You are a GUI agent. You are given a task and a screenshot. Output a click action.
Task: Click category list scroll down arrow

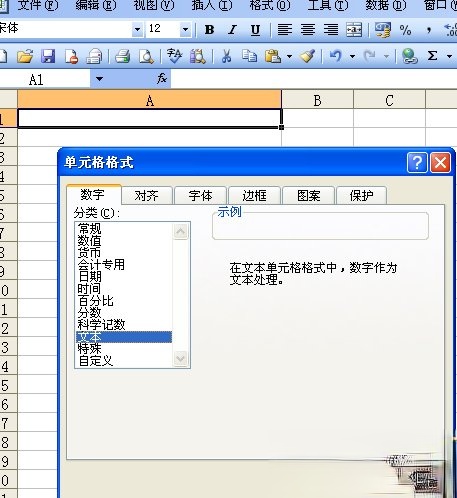(181, 359)
